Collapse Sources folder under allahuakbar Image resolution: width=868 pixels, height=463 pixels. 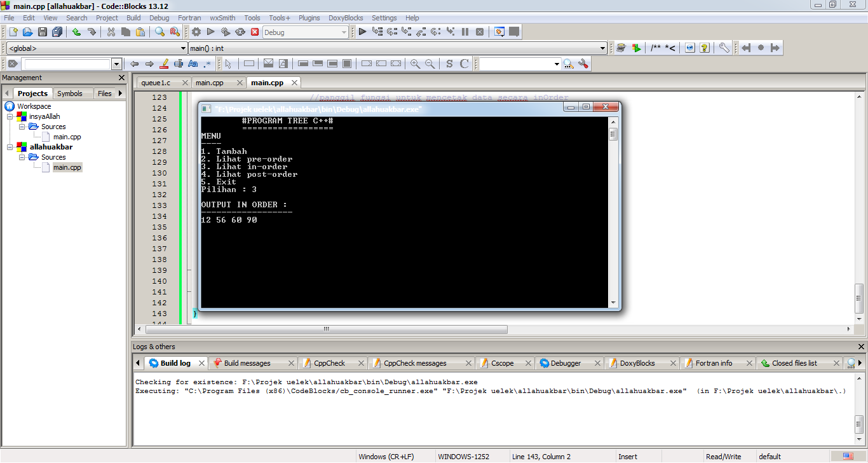pos(22,157)
